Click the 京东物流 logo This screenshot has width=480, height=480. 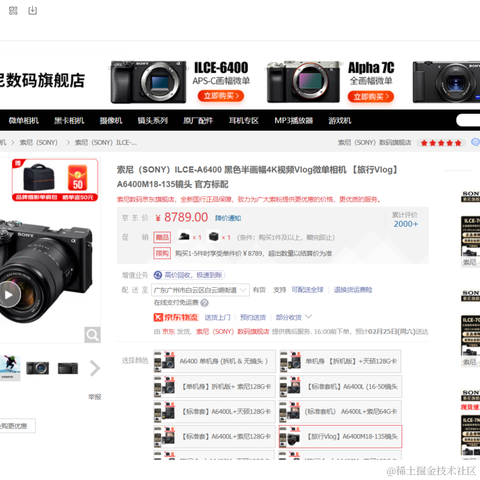[x=176, y=317]
